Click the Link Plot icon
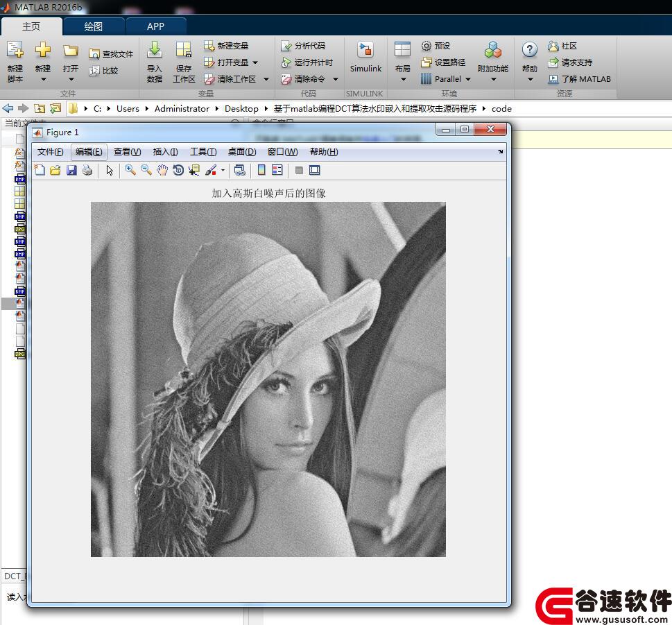Viewport: 672px width, 625px height. pos(239,170)
